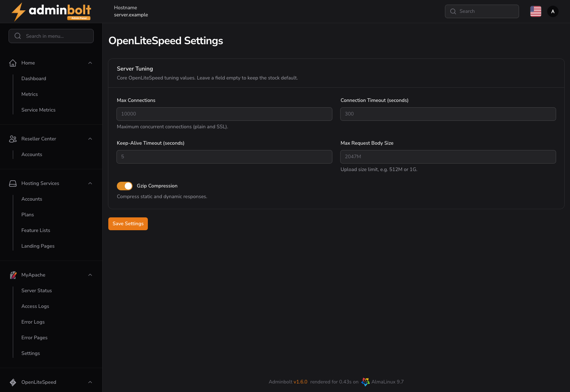
Task: Open Accounts under Reseller Center
Action: click(32, 154)
